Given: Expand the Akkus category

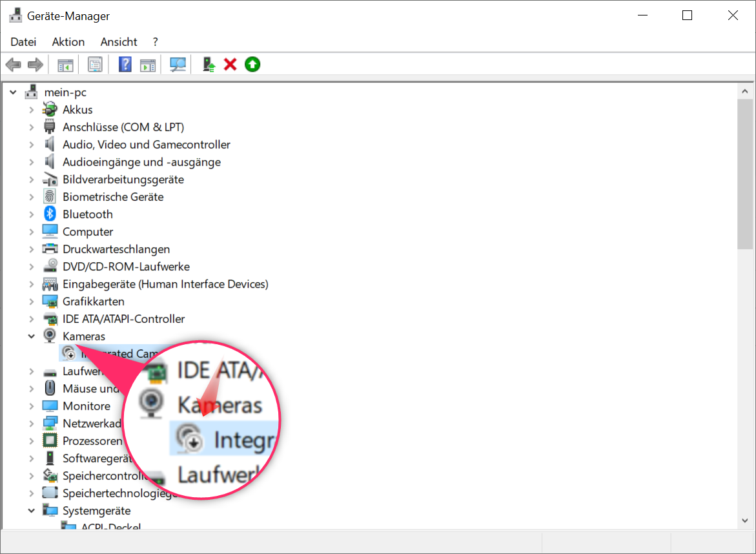Looking at the screenshot, I should (x=31, y=110).
